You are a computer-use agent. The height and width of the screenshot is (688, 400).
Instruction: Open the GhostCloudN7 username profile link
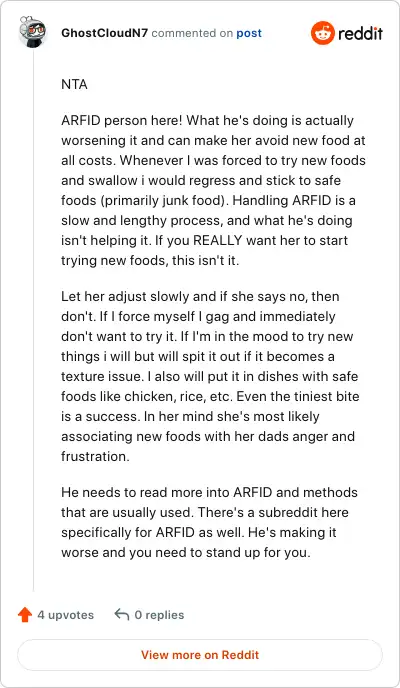pyautogui.click(x=105, y=33)
